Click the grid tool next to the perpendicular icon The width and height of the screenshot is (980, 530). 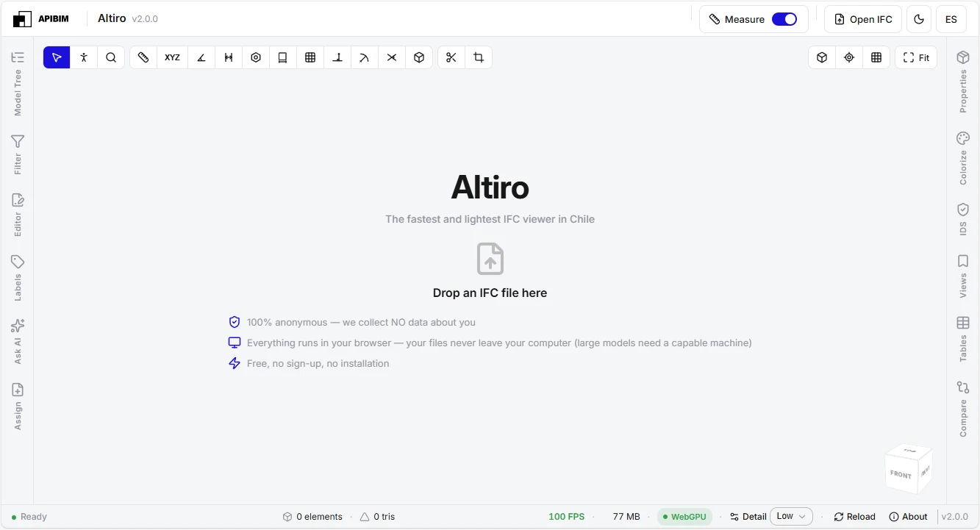click(310, 57)
